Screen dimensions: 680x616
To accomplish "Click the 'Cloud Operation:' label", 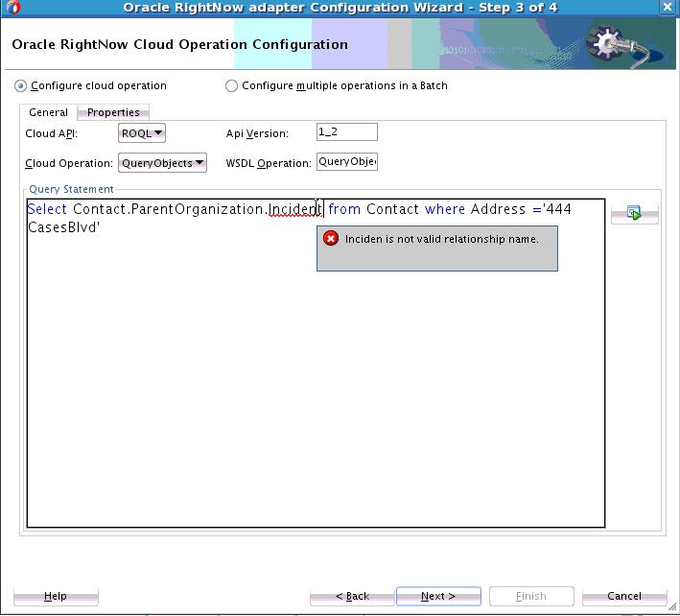I will click(x=69, y=163).
